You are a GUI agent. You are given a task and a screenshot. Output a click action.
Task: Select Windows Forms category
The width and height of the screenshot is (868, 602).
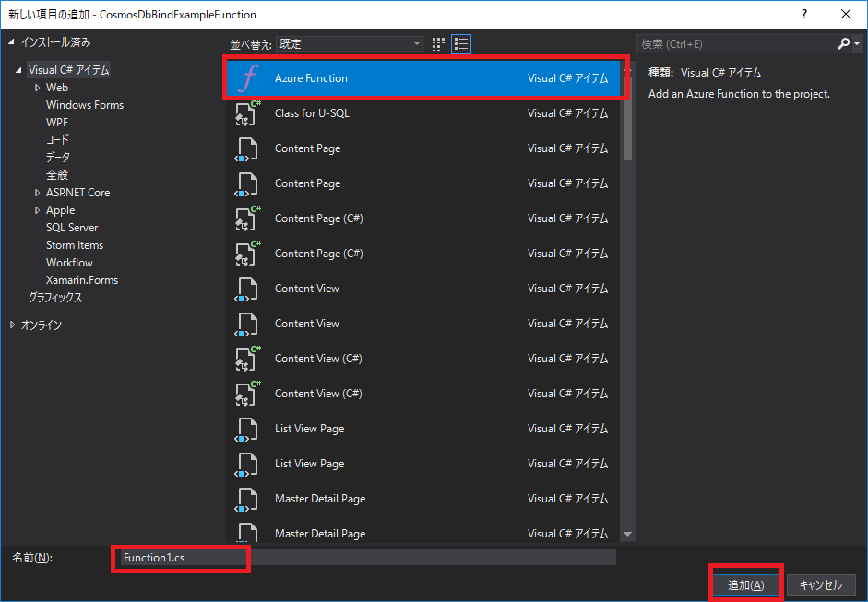point(85,105)
